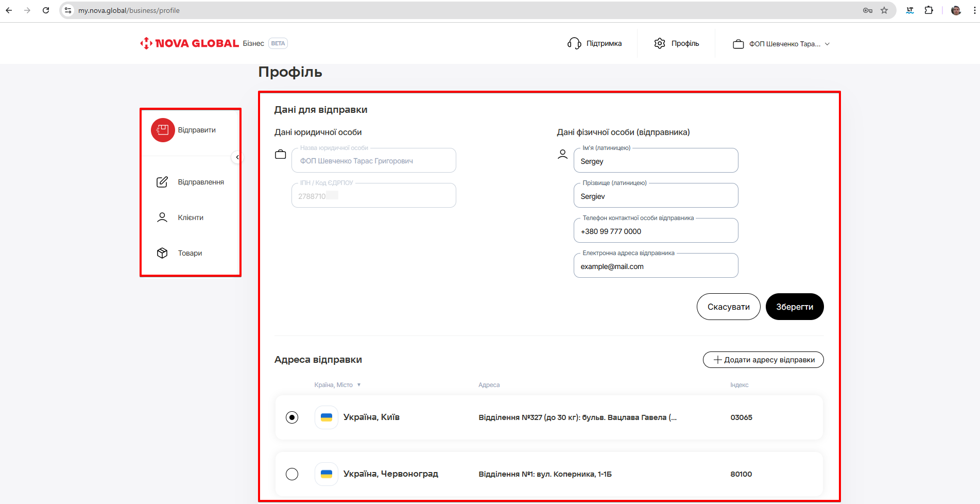The height and width of the screenshot is (504, 980).
Task: Click the Підтримка headset icon
Action: click(x=574, y=43)
